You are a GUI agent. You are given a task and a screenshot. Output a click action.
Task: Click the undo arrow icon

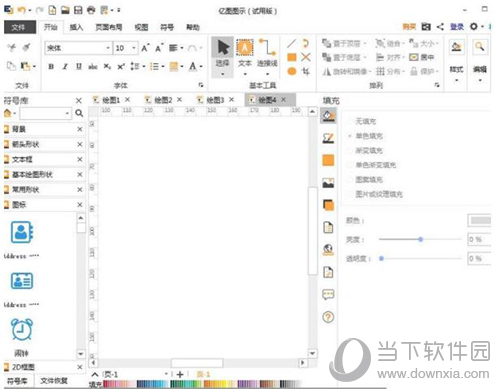point(22,10)
